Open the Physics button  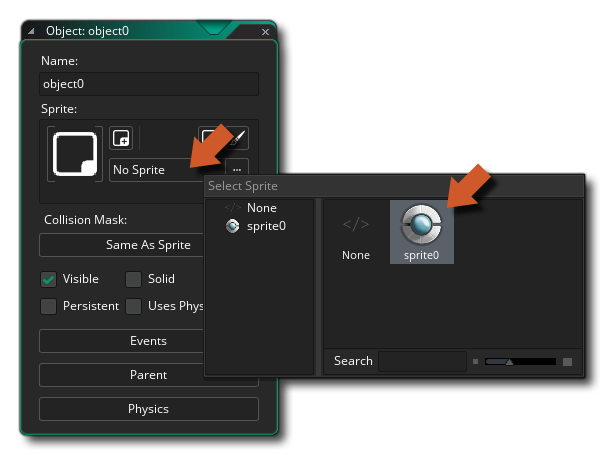(x=149, y=409)
